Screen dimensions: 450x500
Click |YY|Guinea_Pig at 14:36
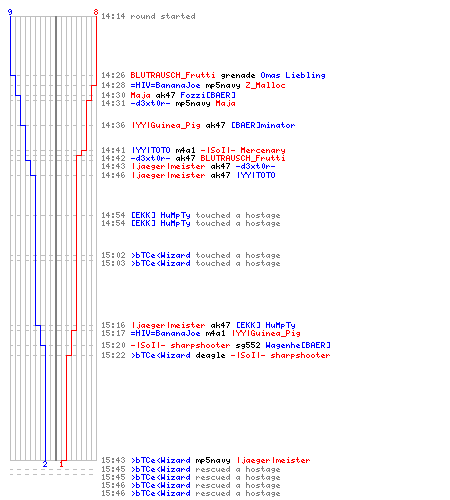(x=166, y=125)
